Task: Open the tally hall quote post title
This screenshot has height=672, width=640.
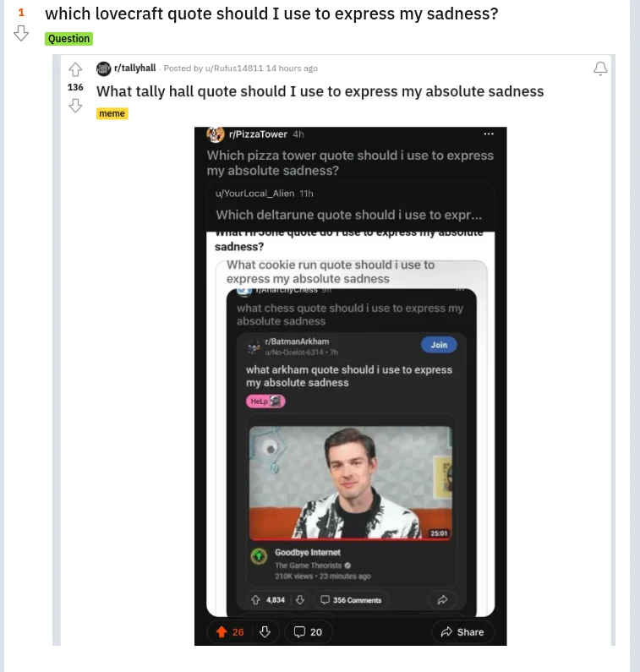Action: tap(320, 91)
